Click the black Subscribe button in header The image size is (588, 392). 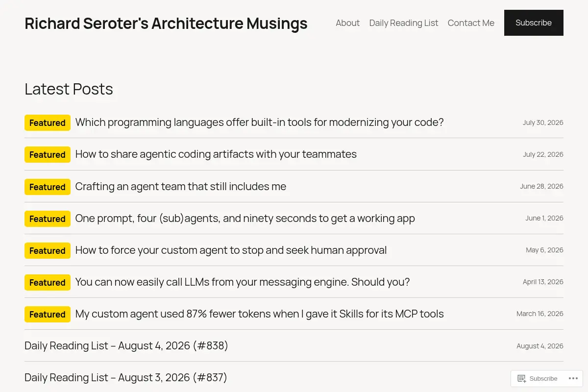pos(534,23)
